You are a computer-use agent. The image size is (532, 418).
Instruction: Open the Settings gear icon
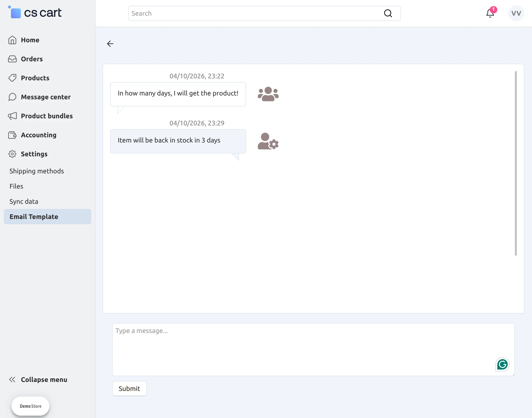coord(13,154)
